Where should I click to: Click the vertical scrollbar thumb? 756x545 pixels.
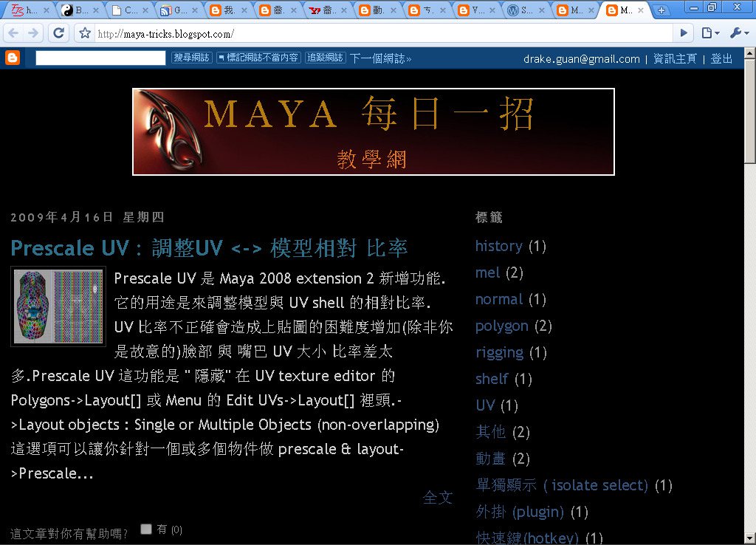750,112
